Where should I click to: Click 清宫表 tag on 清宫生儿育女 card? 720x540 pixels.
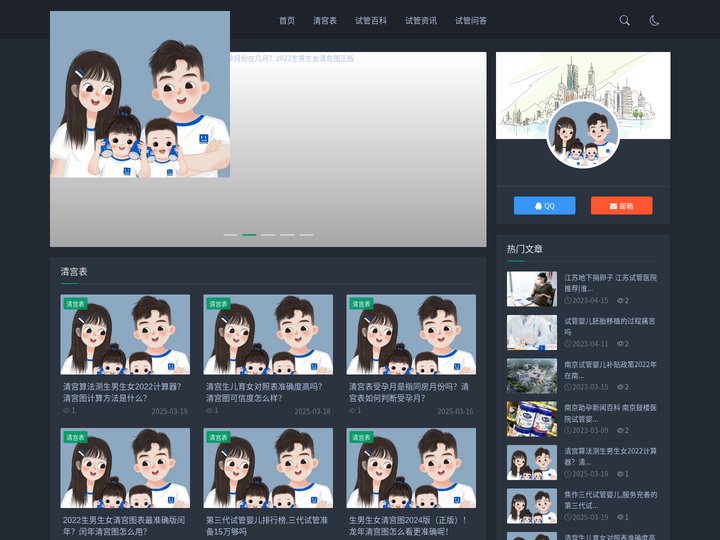click(218, 304)
